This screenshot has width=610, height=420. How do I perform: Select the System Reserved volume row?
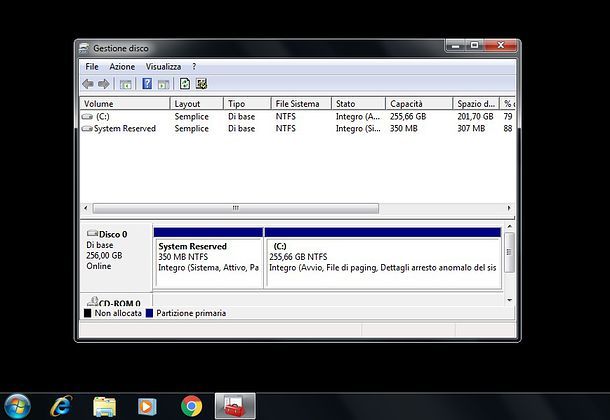(298, 128)
